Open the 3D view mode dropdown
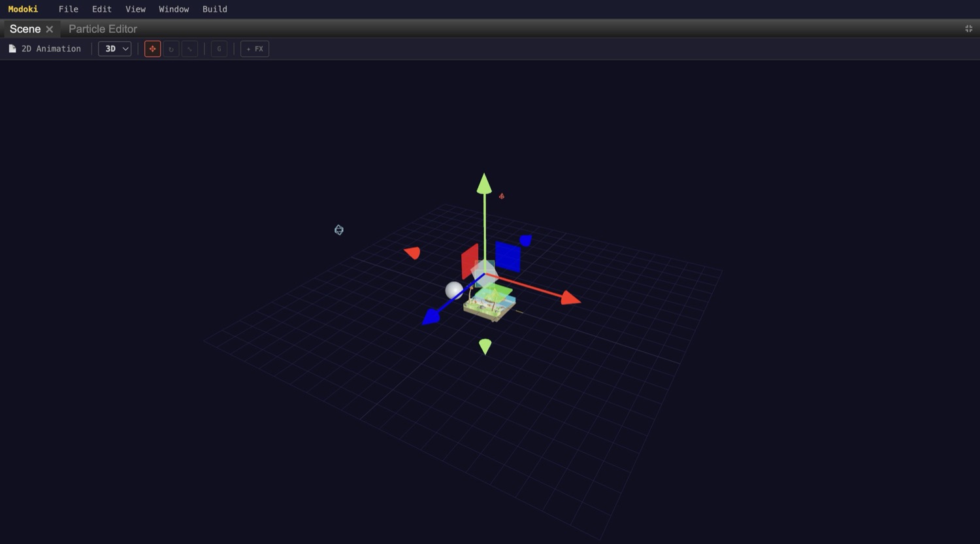This screenshot has height=544, width=980. coord(115,49)
